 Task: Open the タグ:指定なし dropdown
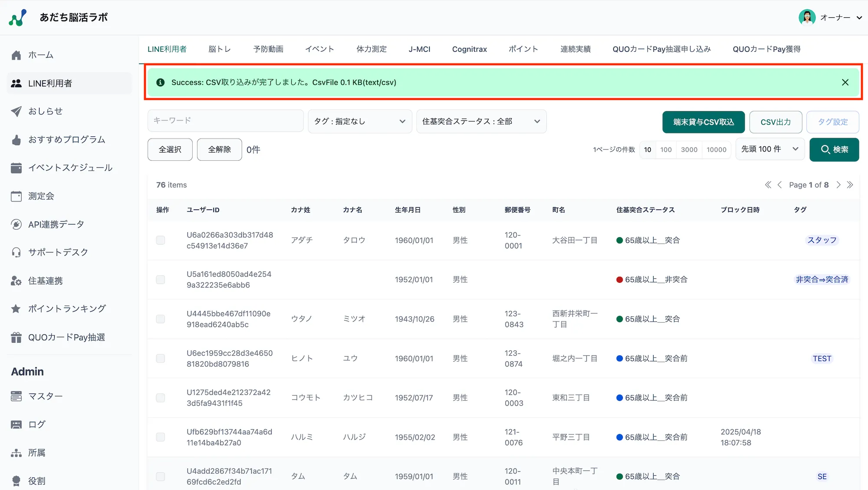[x=359, y=121]
